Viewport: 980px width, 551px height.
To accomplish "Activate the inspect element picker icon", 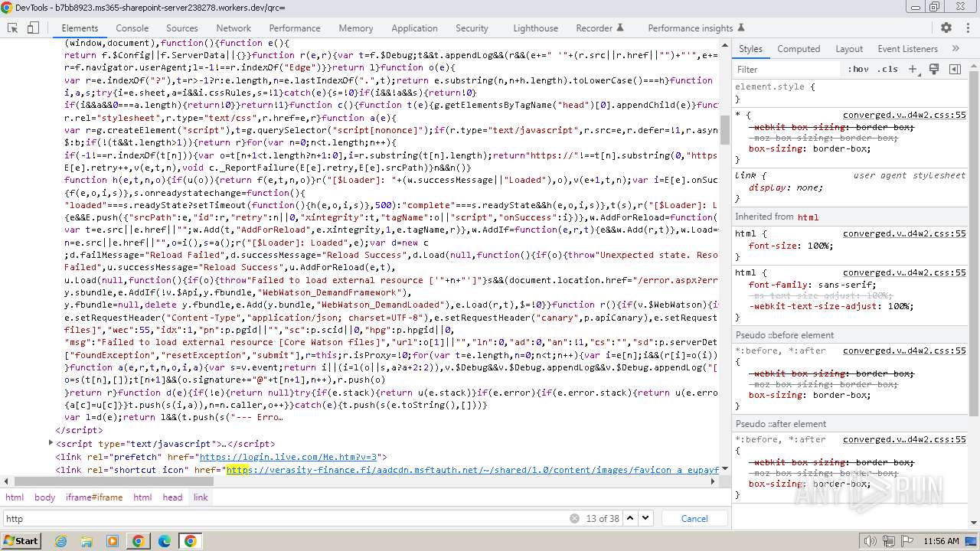I will [12, 28].
